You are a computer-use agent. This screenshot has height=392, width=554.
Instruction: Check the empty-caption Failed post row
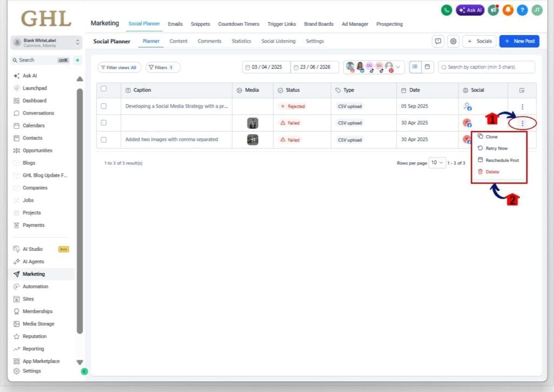pos(103,123)
